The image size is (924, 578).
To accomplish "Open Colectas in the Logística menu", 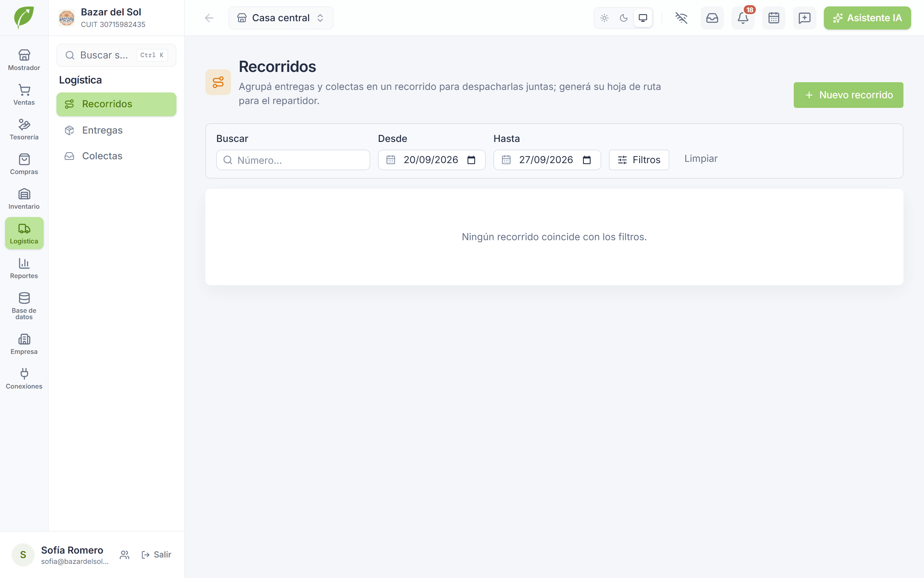I will [x=116, y=156].
